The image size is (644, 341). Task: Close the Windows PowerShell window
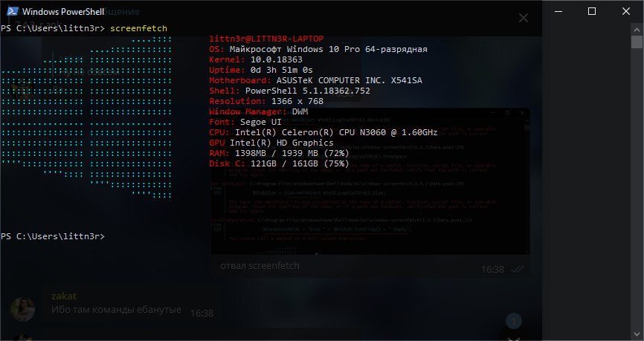[626, 11]
